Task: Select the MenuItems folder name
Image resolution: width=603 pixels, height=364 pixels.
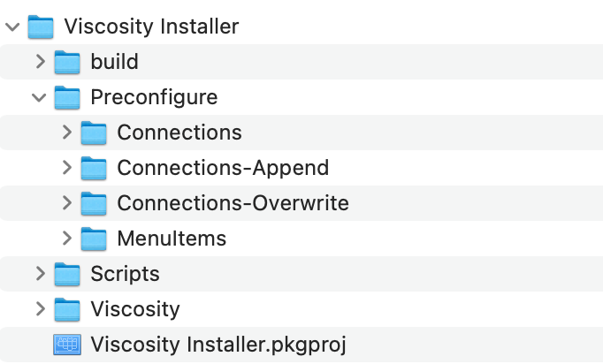Action: click(x=172, y=239)
